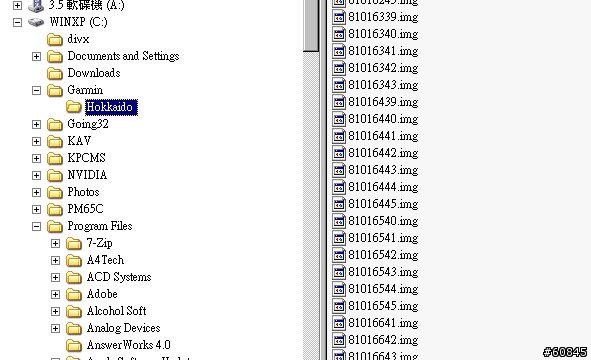This screenshot has height=360, width=591.
Task: Click the Garmin folder icon
Action: click(55, 90)
